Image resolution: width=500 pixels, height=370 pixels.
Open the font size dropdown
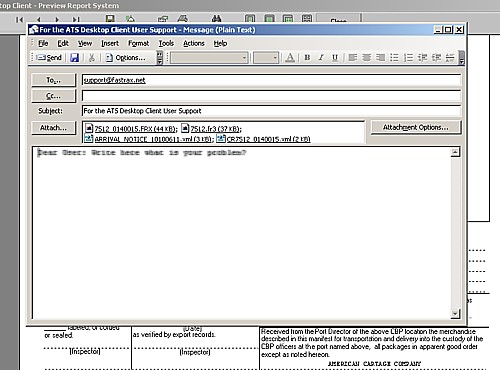pyautogui.click(x=275, y=58)
